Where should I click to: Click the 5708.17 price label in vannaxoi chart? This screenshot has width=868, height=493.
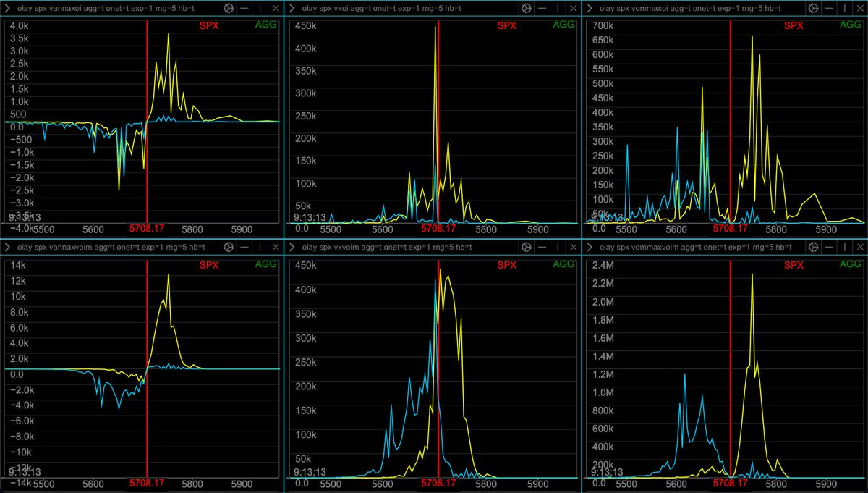coord(147,229)
